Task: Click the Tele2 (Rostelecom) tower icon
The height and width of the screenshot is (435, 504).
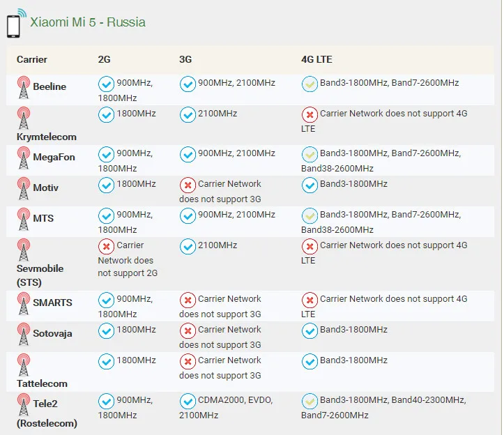Action: coord(24,404)
